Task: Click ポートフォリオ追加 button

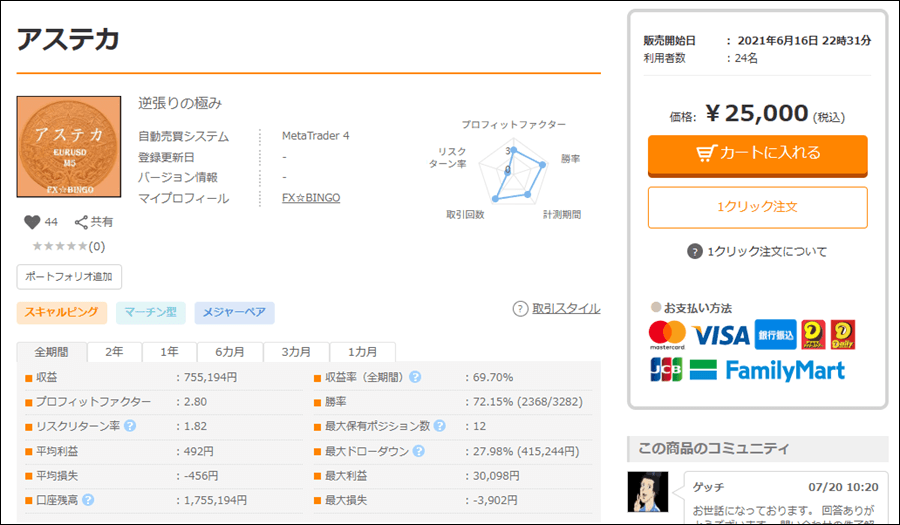Action: pyautogui.click(x=69, y=277)
